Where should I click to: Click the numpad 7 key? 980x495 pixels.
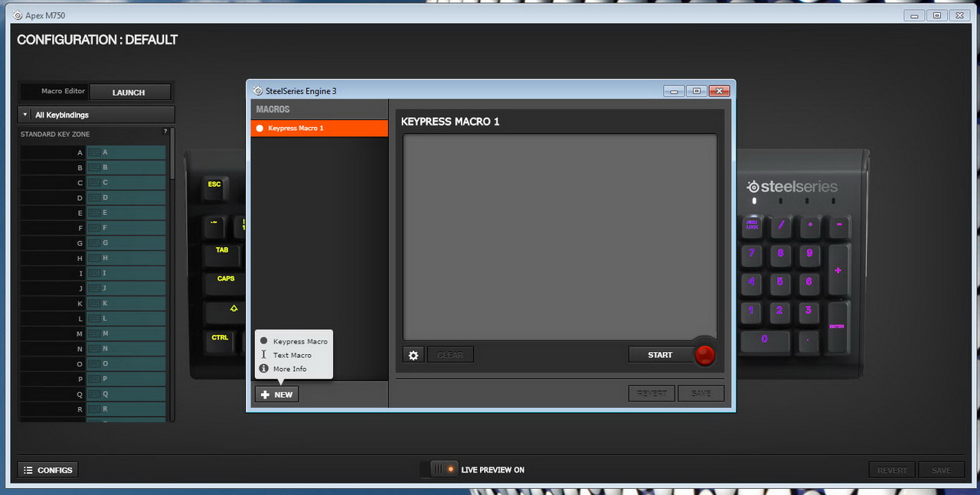(752, 255)
